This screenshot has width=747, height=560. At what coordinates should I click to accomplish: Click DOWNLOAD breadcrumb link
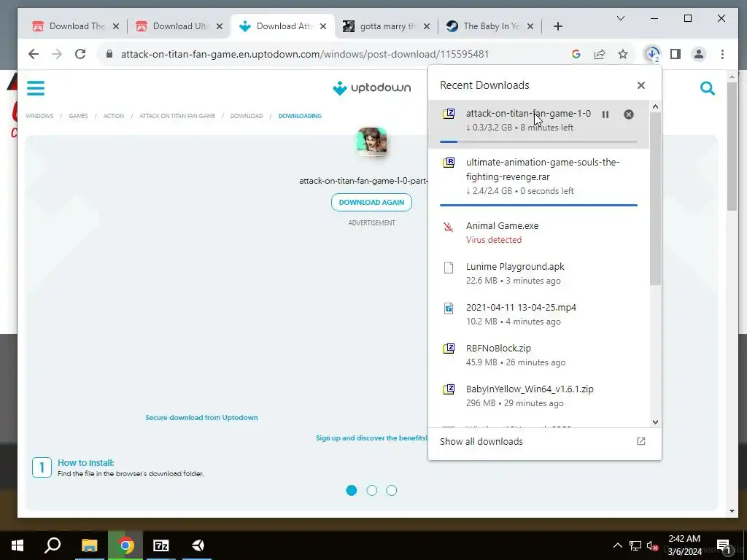tap(247, 116)
